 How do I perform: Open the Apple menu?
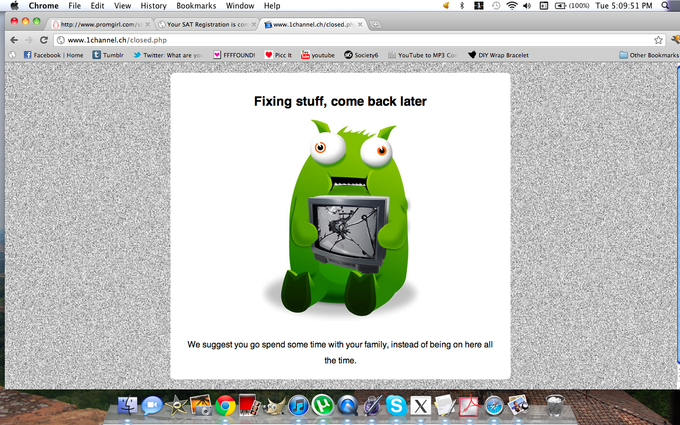point(14,6)
